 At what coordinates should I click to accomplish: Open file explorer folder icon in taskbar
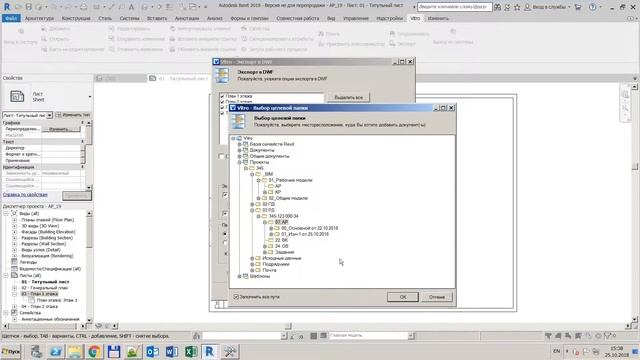pos(75,351)
